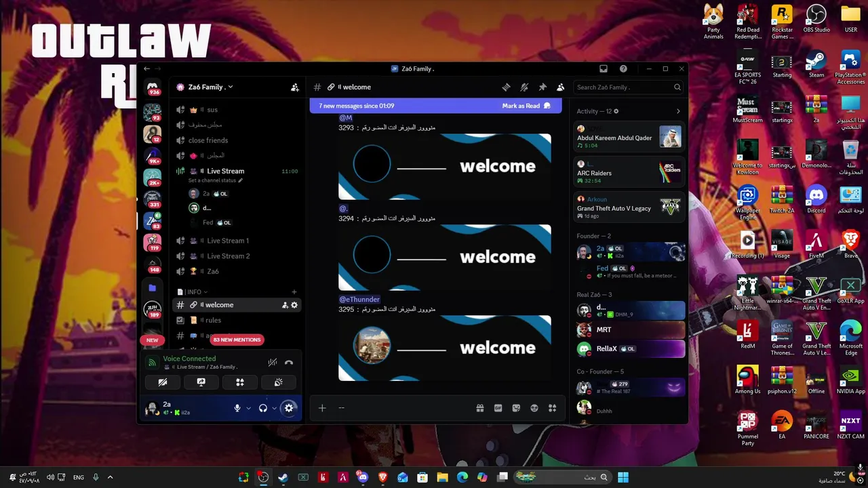
Task: Share your screen button in voice panel
Action: [x=201, y=382]
